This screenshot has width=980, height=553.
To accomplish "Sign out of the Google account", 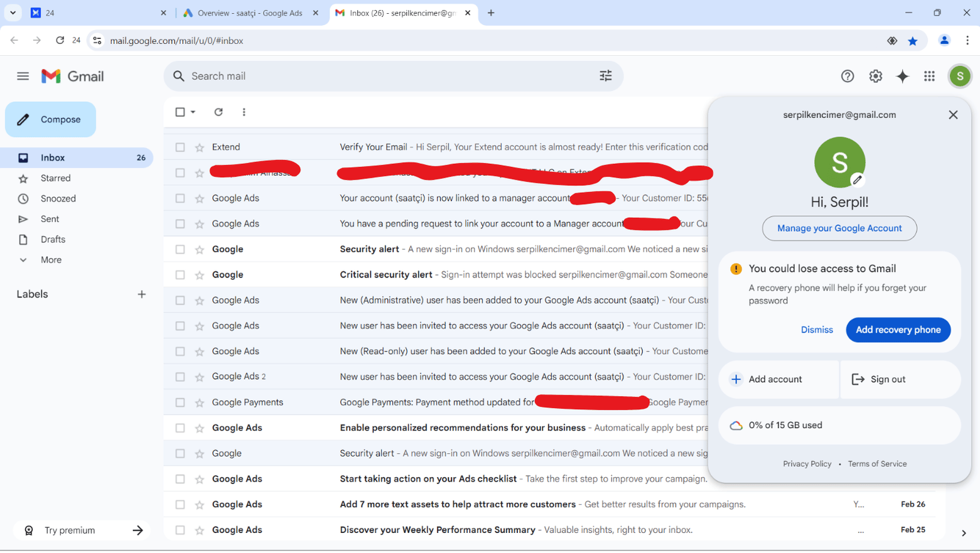I will pos(900,379).
